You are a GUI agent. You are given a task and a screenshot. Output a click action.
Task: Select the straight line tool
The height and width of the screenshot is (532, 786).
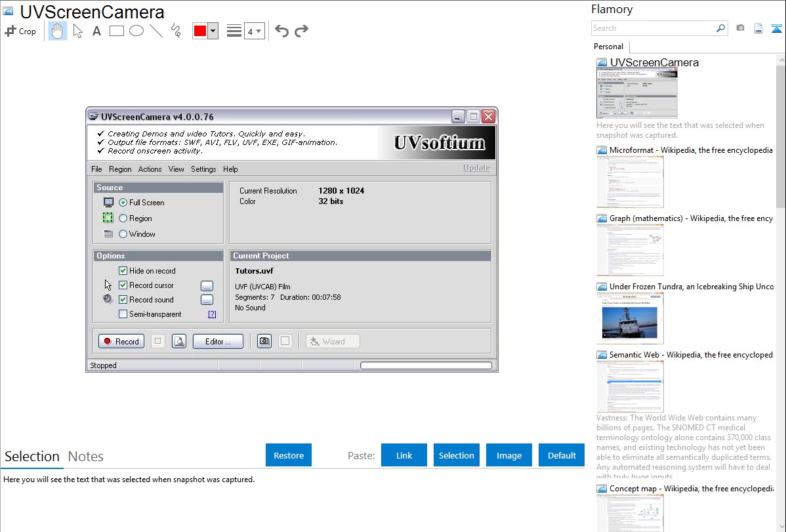tap(156, 31)
